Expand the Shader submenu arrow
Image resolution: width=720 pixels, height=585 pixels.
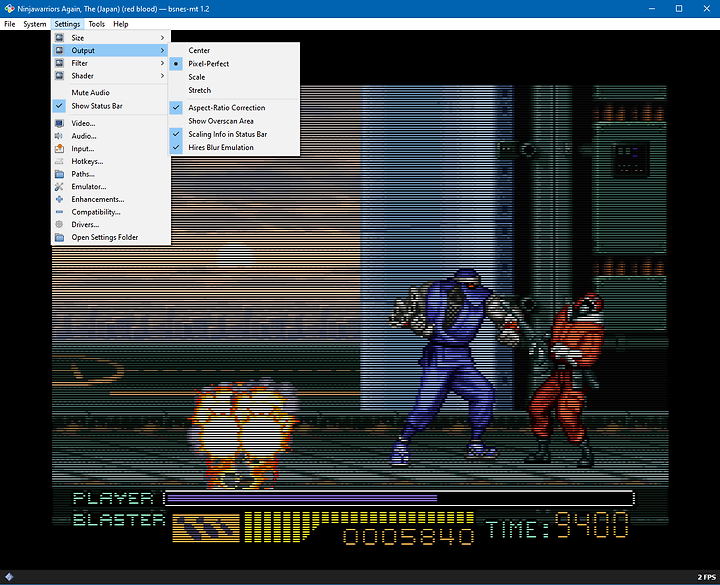click(x=163, y=76)
